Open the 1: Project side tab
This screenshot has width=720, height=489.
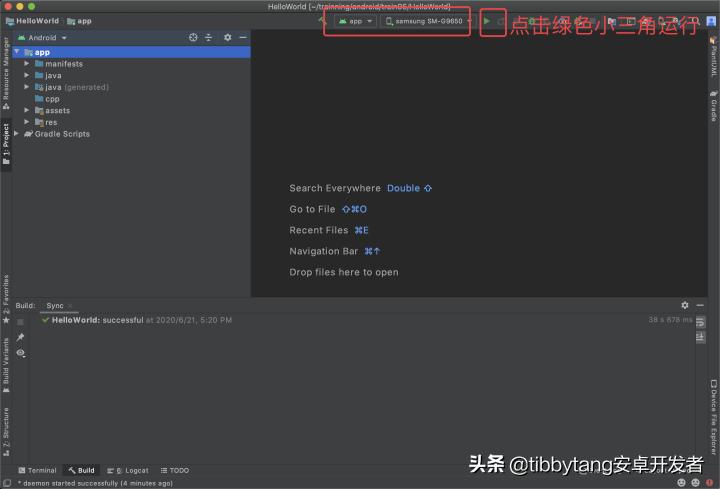pyautogui.click(x=6, y=144)
